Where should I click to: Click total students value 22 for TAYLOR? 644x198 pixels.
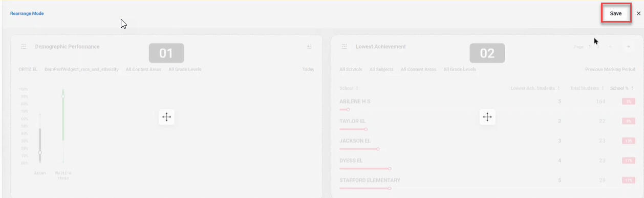click(x=602, y=121)
